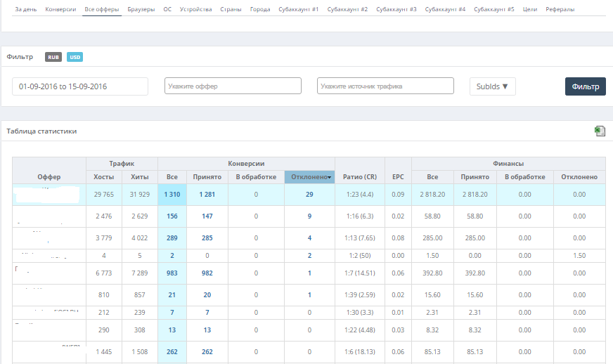Switch currency to RUB
This screenshot has height=364, width=613.
(53, 57)
